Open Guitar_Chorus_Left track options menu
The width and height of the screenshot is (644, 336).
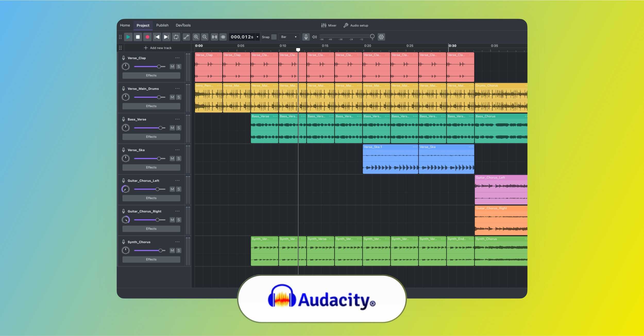click(x=177, y=180)
